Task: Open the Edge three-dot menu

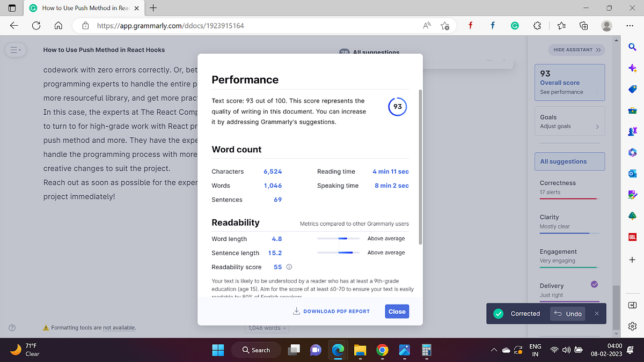Action: point(630,25)
